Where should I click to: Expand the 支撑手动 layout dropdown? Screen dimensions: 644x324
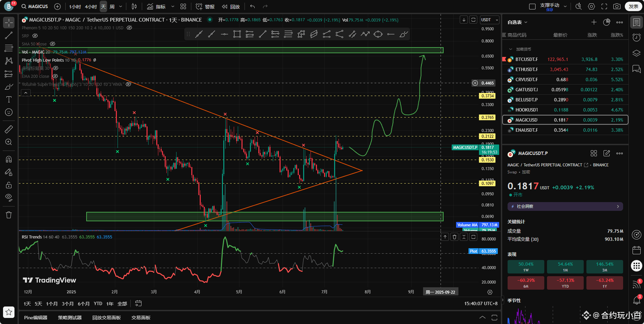click(565, 6)
